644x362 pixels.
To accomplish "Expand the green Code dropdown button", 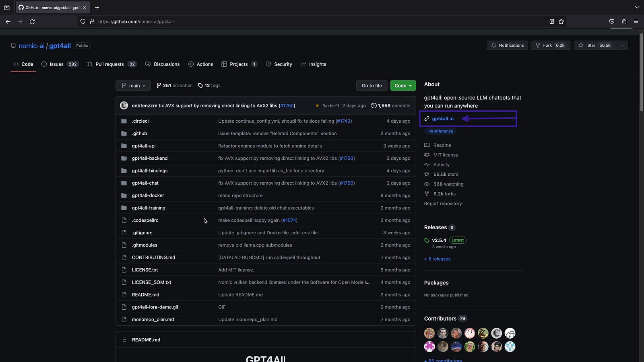I will click(x=403, y=86).
